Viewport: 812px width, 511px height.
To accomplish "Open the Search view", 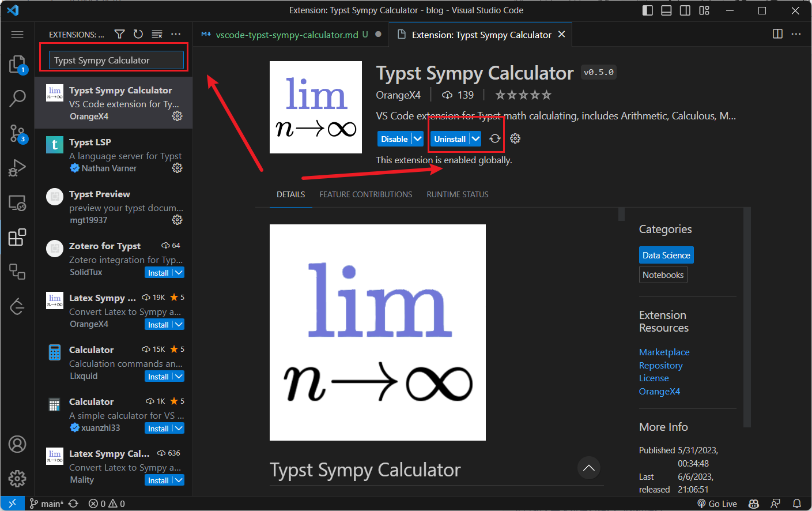I will pyautogui.click(x=17, y=99).
